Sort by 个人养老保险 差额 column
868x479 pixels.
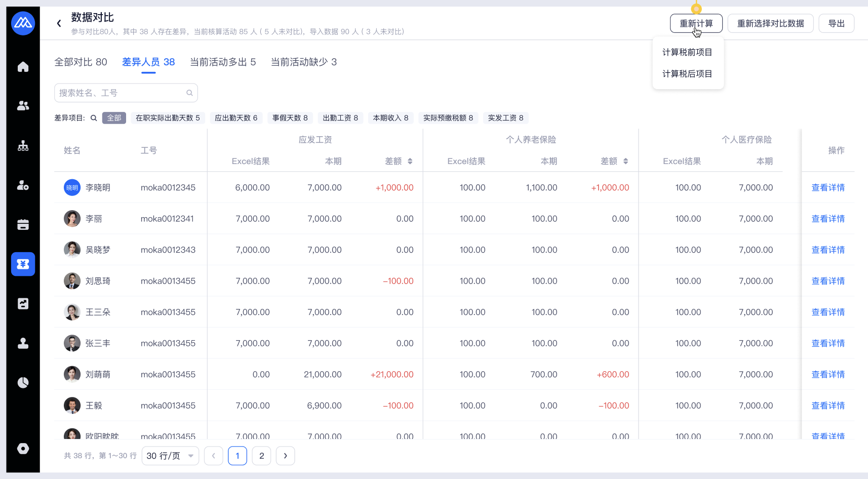click(625, 161)
